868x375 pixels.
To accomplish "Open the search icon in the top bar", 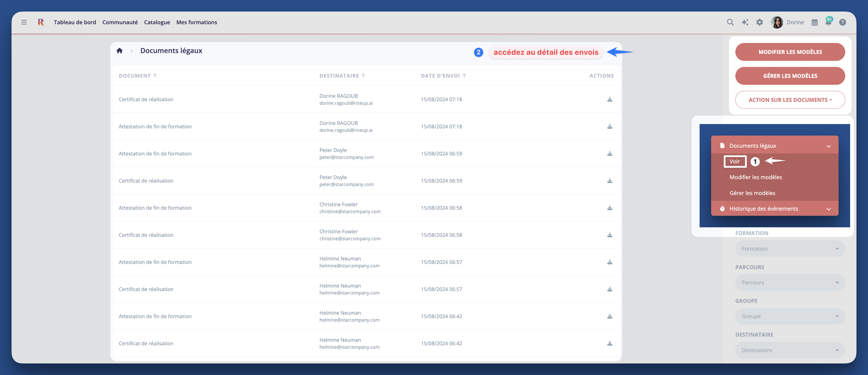I will [x=730, y=22].
